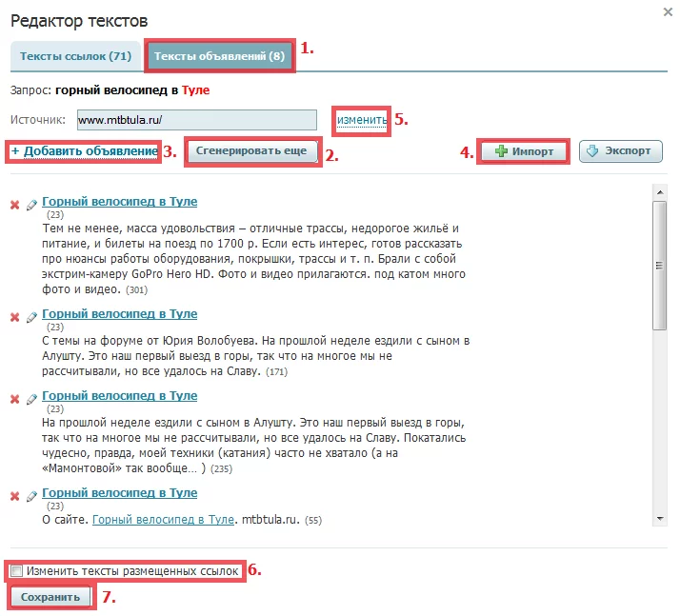Viewport: 680px width, 616px height.
Task: Edit the ad with text 'О сайте'
Action: pyautogui.click(x=31, y=496)
